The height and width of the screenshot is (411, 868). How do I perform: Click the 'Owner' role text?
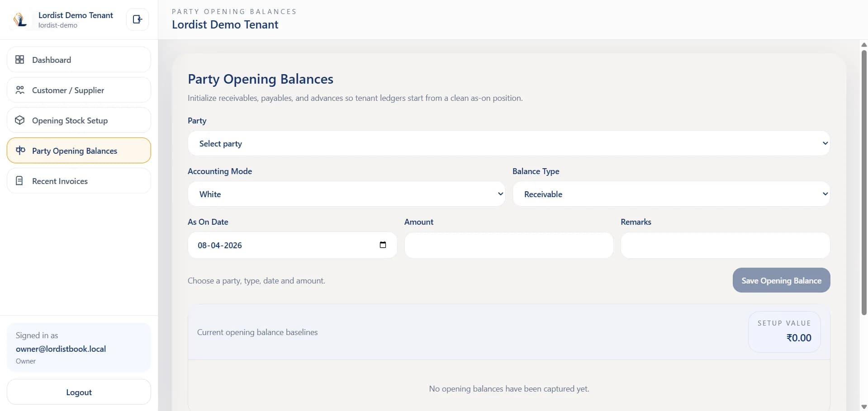coord(26,361)
